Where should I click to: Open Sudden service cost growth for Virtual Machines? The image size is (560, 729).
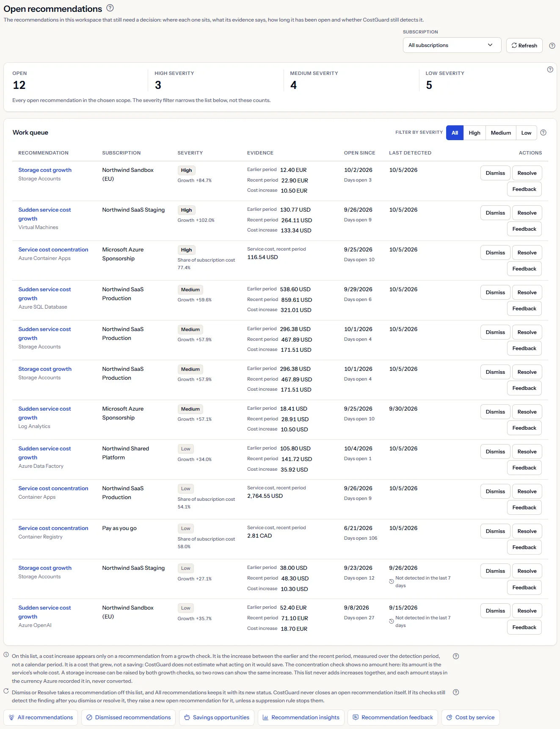click(44, 214)
